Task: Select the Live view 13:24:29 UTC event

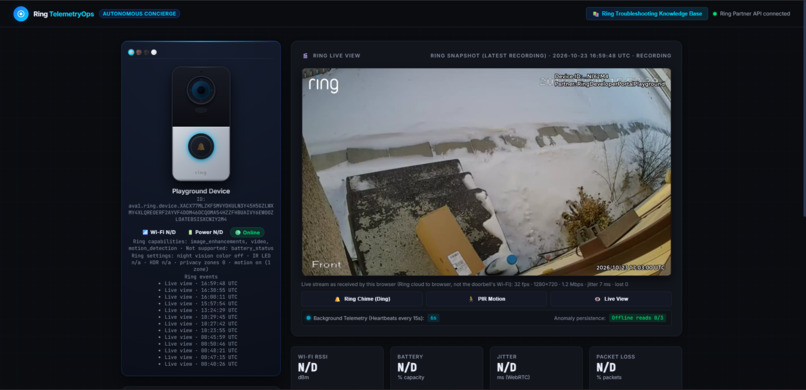Action: tap(201, 310)
